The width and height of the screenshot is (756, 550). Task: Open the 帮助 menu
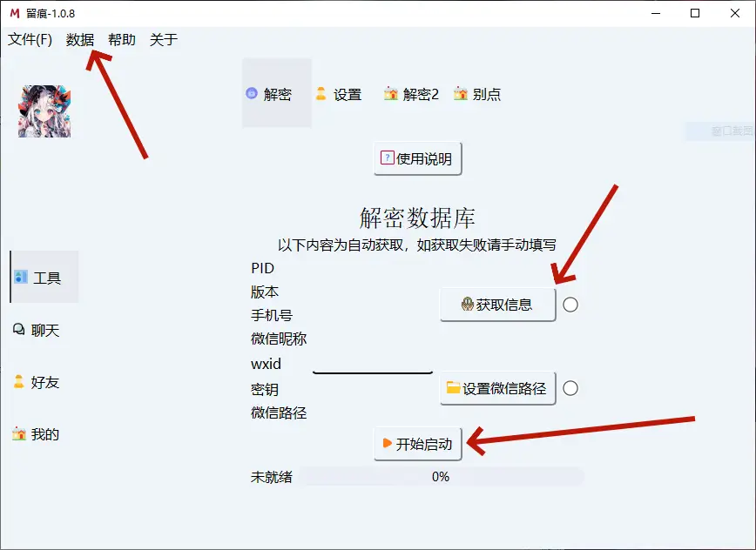[122, 39]
